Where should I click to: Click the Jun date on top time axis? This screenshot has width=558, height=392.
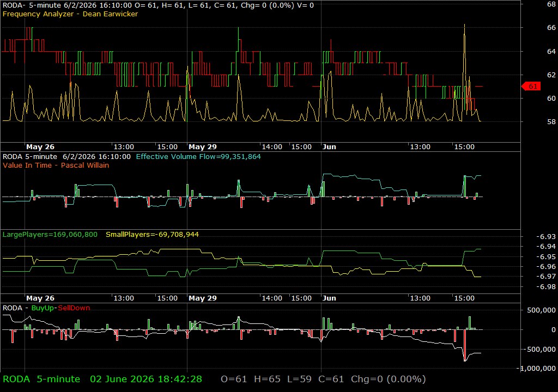click(329, 147)
